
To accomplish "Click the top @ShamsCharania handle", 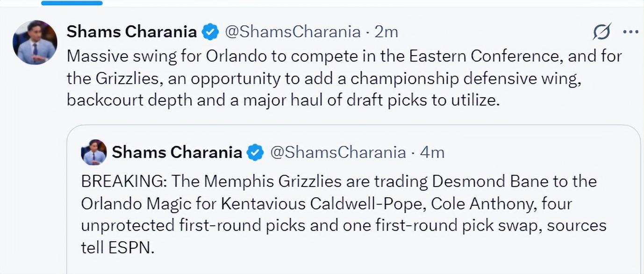I will (293, 32).
